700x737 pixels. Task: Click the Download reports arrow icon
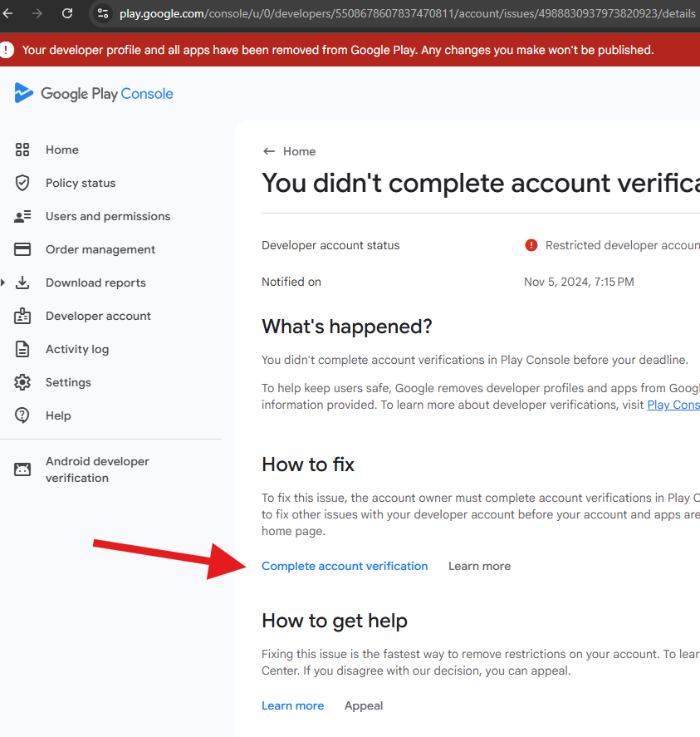click(22, 283)
